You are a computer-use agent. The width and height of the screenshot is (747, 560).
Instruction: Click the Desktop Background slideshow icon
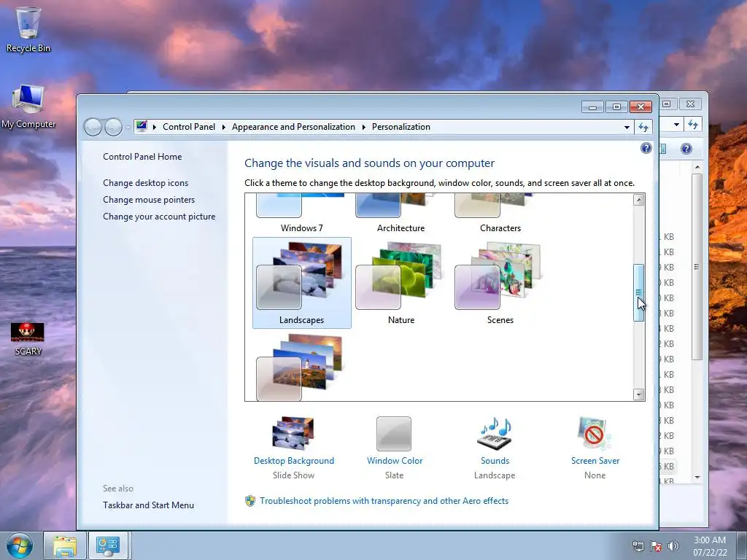point(293,433)
